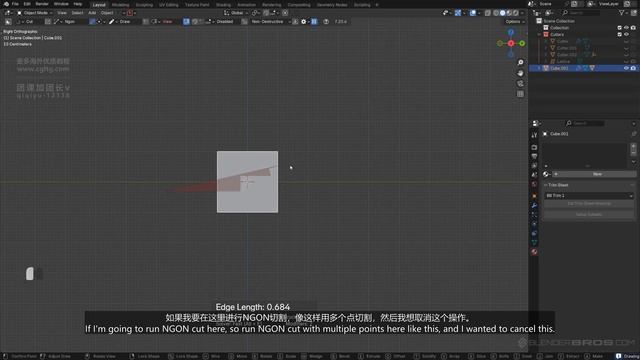
Task: Click the outliner search field
Action: click(x=582, y=13)
